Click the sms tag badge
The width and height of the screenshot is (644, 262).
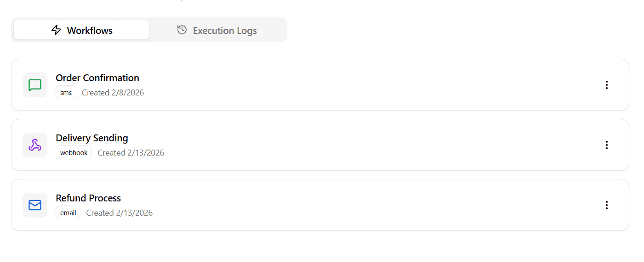coord(66,93)
